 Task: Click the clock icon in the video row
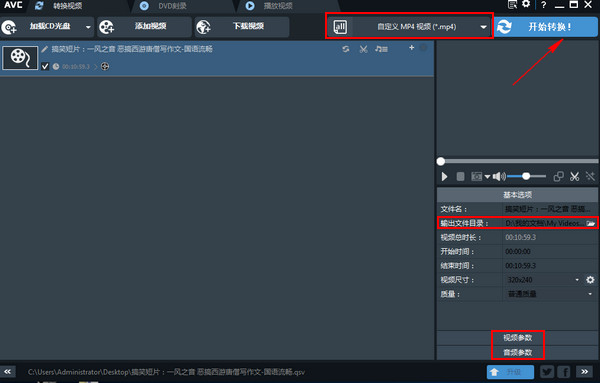56,67
